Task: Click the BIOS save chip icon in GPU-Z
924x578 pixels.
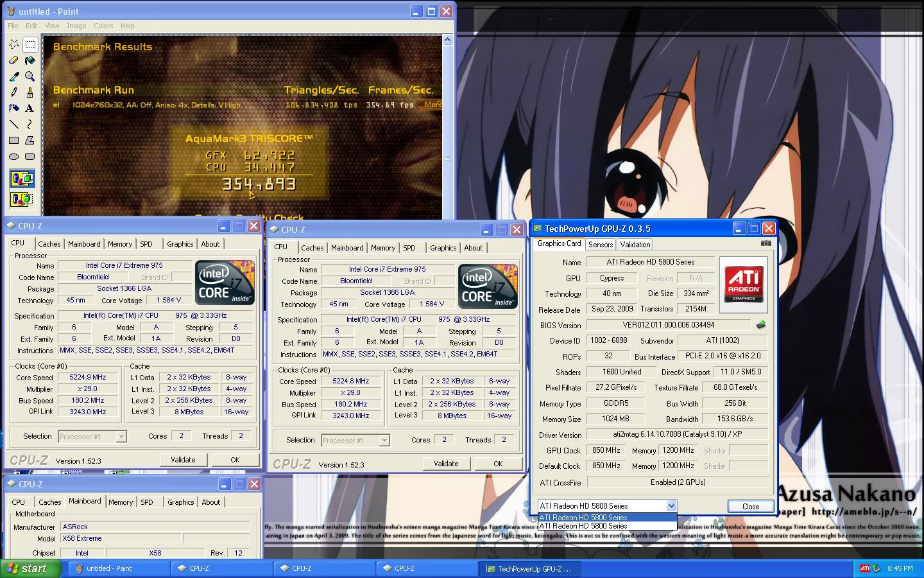Action: point(761,325)
